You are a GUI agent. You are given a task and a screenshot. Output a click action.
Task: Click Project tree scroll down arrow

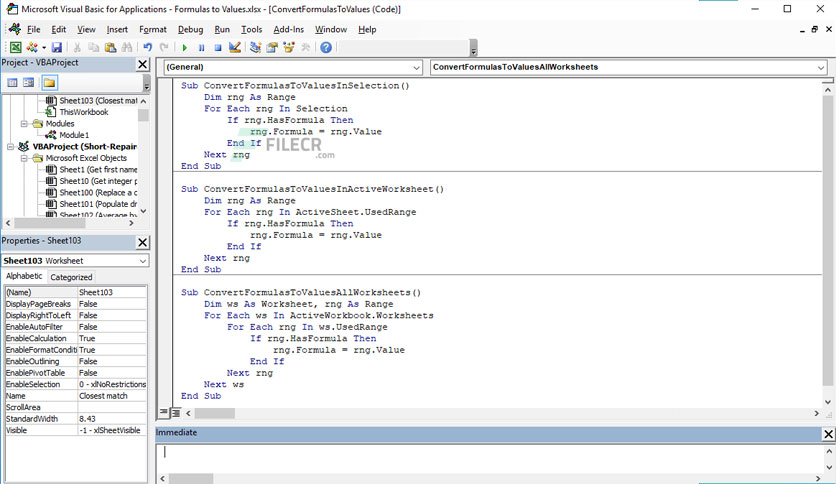(143, 212)
